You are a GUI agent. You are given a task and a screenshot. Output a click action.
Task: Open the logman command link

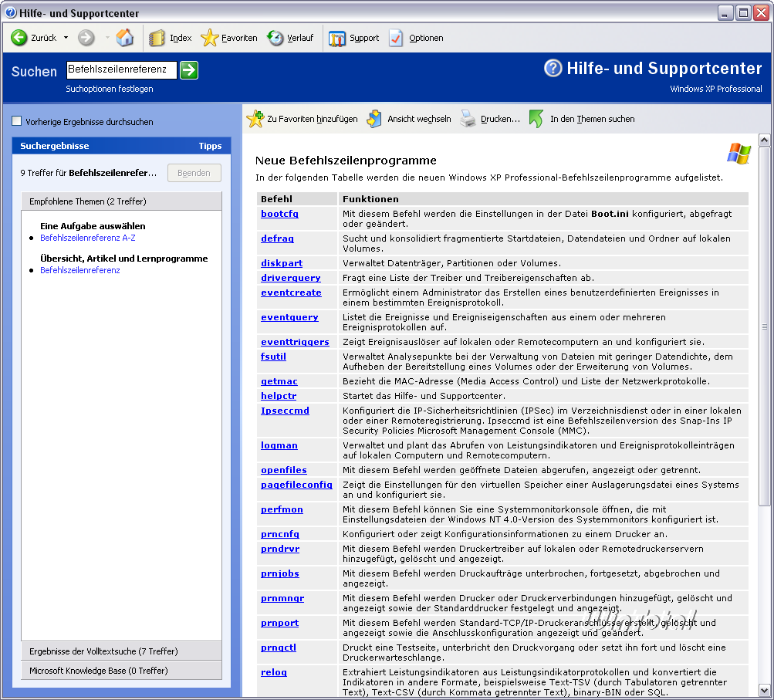[x=279, y=445]
